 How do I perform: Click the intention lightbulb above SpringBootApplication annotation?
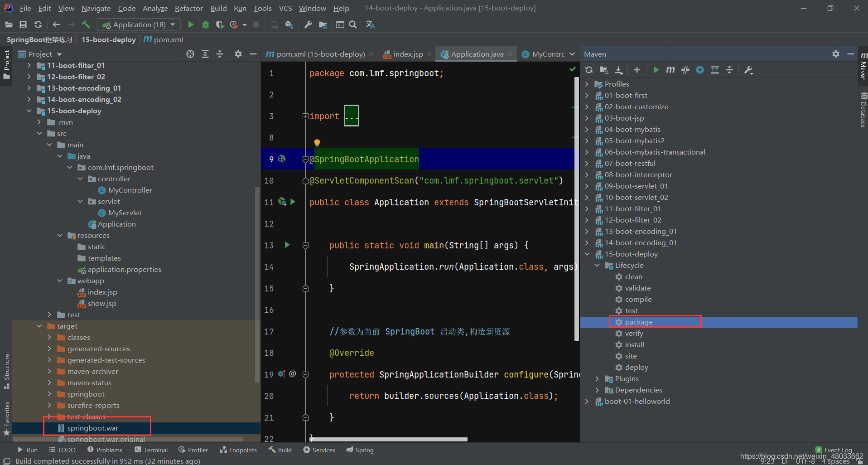tap(317, 143)
